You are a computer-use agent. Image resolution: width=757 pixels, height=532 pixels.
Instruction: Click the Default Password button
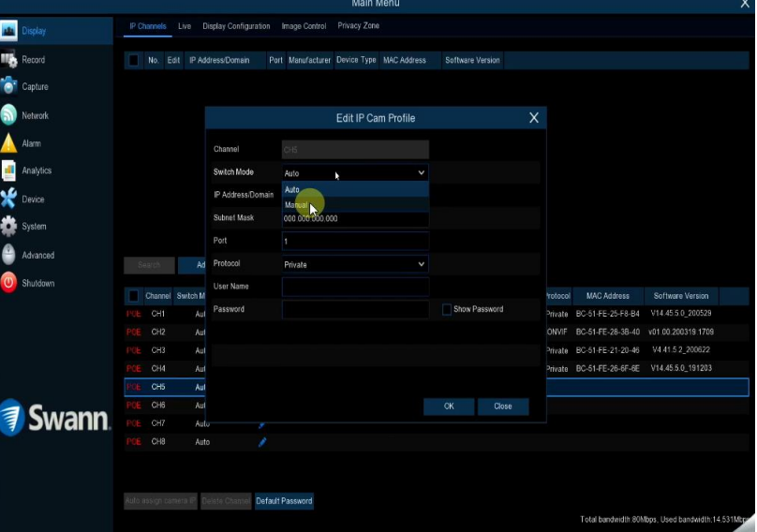[x=284, y=501]
